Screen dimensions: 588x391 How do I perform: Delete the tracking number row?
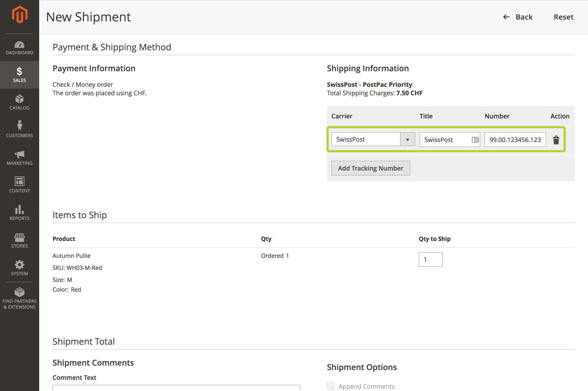point(556,140)
